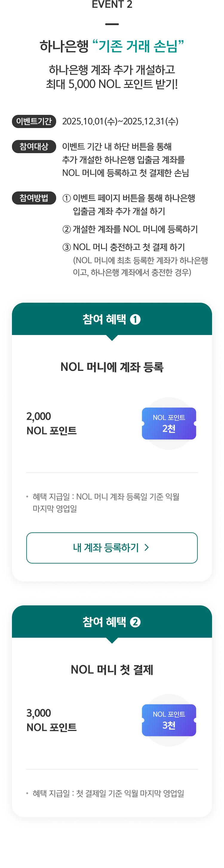Open the EVENT 2 section title
The width and height of the screenshot is (224, 868).
click(x=112, y=5)
